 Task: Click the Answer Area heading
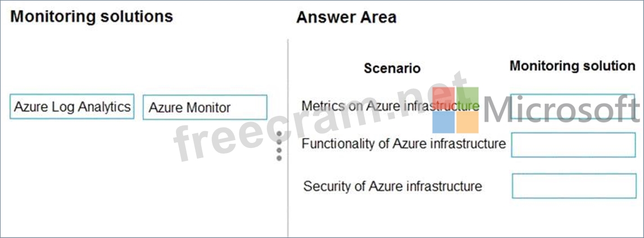coord(346,17)
